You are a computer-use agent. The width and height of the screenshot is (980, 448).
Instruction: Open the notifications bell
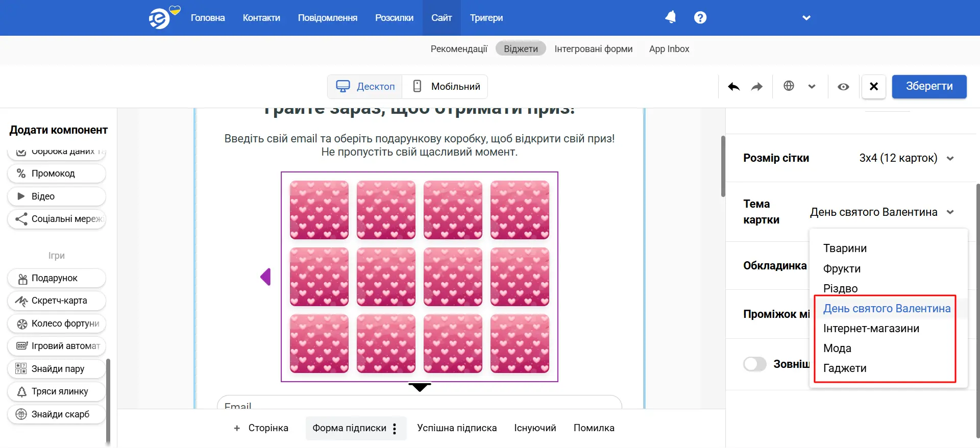click(x=671, y=17)
